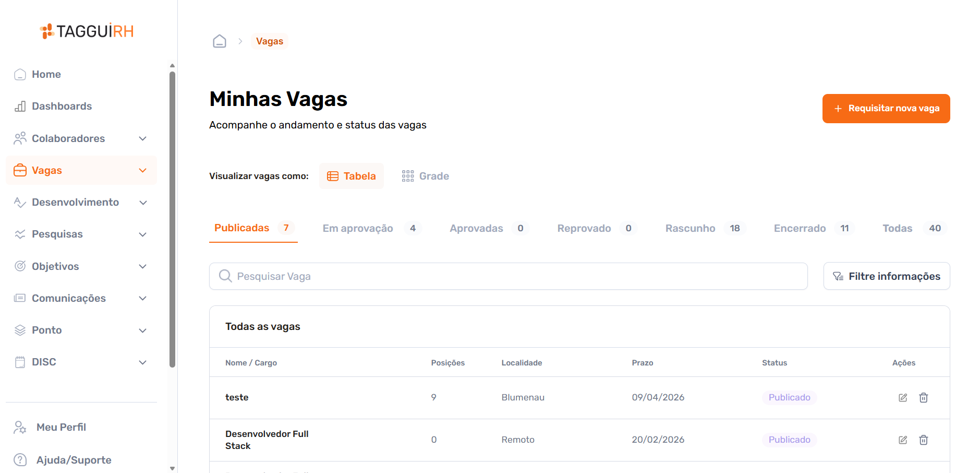Click the TagguiRH logo
980x473 pixels.
tap(87, 31)
